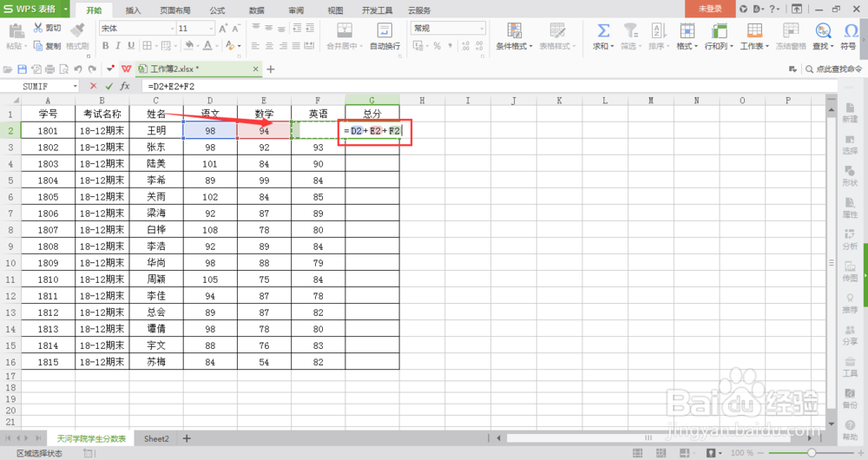Open the New (新建) sidebar panel
868x460 pixels.
850,112
